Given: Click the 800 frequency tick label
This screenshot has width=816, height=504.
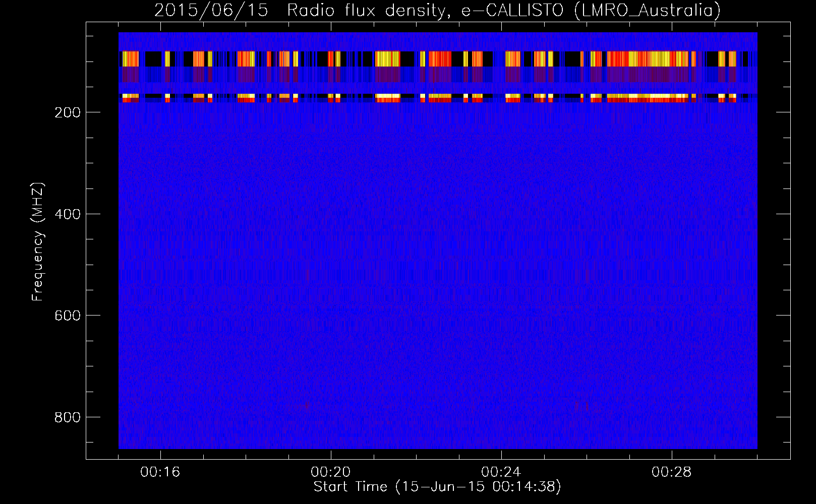Looking at the screenshot, I should (x=68, y=417).
